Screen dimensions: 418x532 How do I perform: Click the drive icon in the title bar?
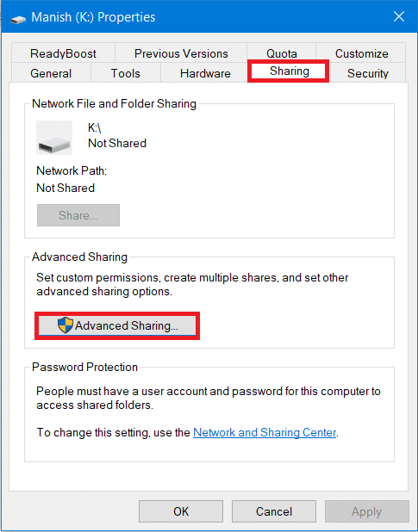(18, 19)
